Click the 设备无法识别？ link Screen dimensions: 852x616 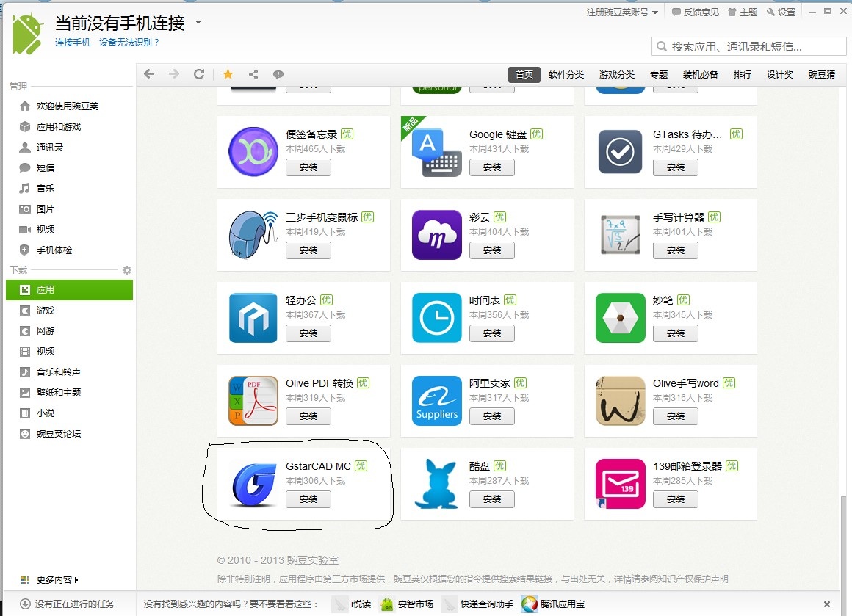129,43
